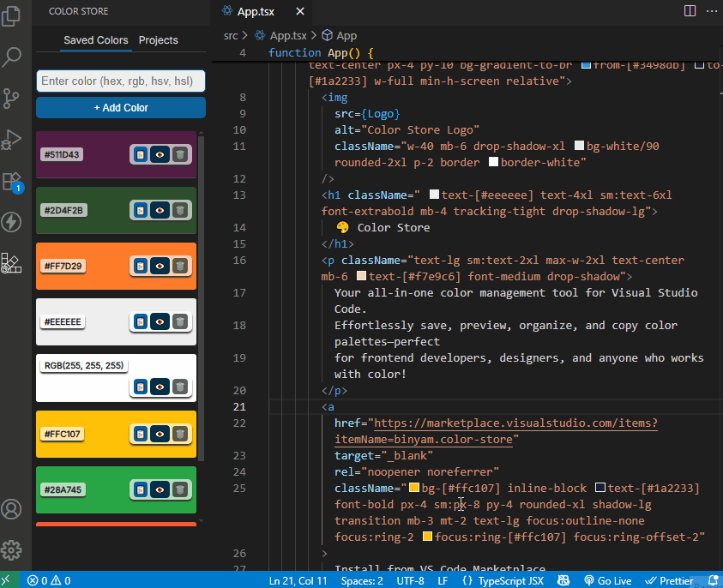Delete the #FF7D29 color

pos(180,267)
